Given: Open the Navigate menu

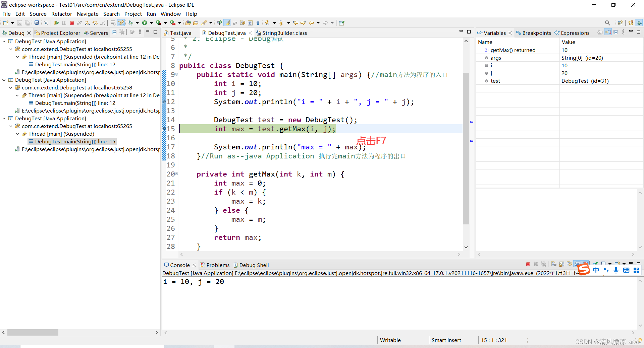Looking at the screenshot, I should pyautogui.click(x=88, y=14).
